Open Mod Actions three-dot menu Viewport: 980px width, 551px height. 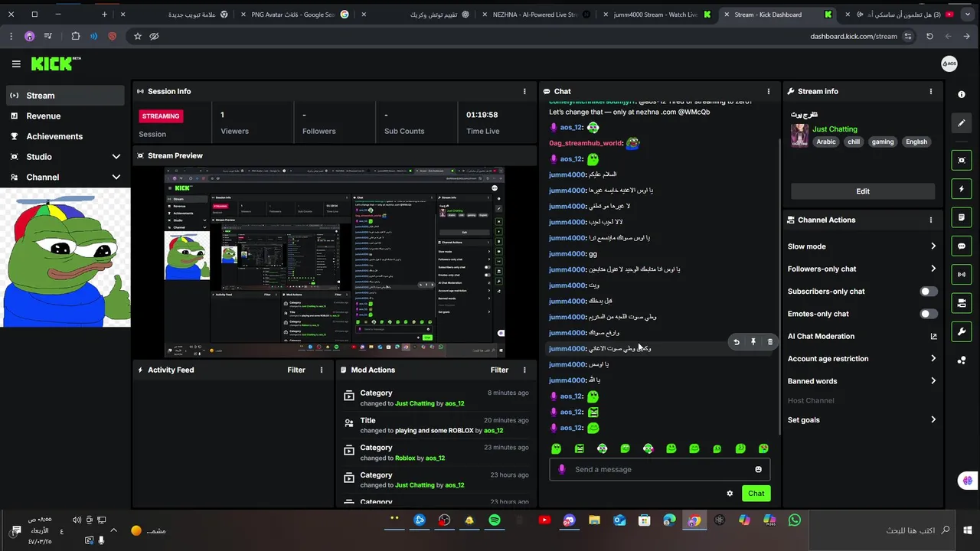point(524,370)
